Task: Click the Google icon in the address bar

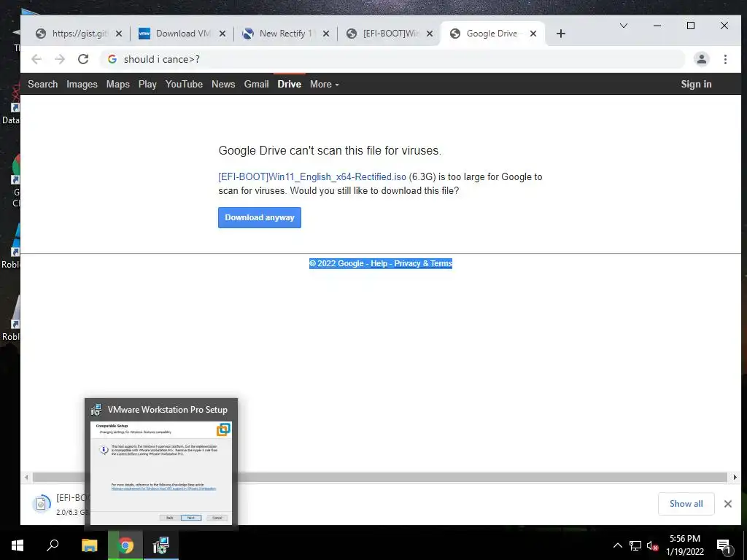Action: (x=112, y=59)
